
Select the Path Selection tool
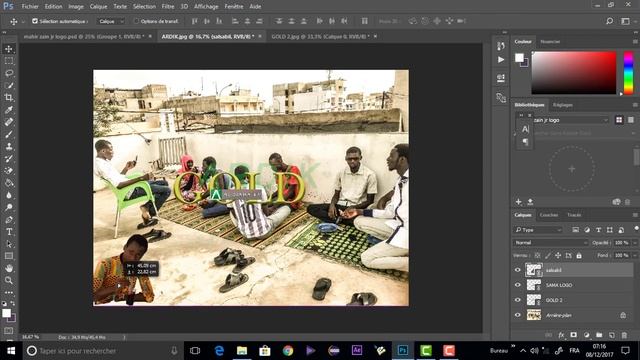[9, 244]
